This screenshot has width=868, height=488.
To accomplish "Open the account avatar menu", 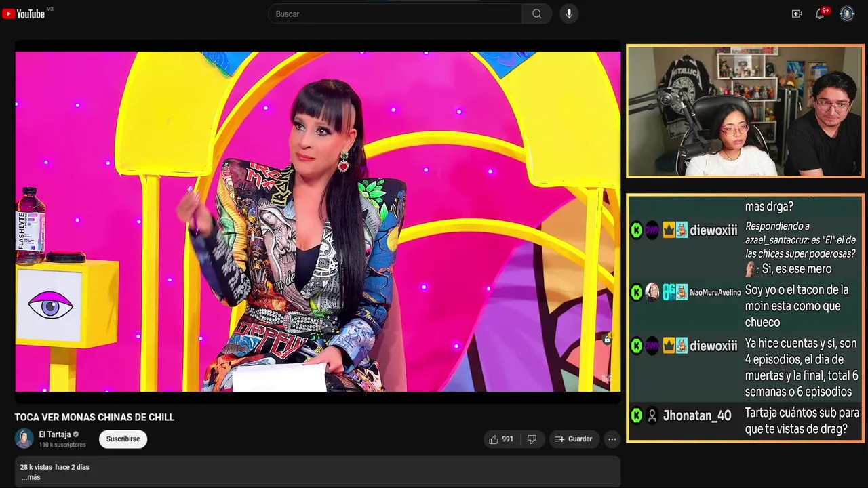I will [847, 14].
